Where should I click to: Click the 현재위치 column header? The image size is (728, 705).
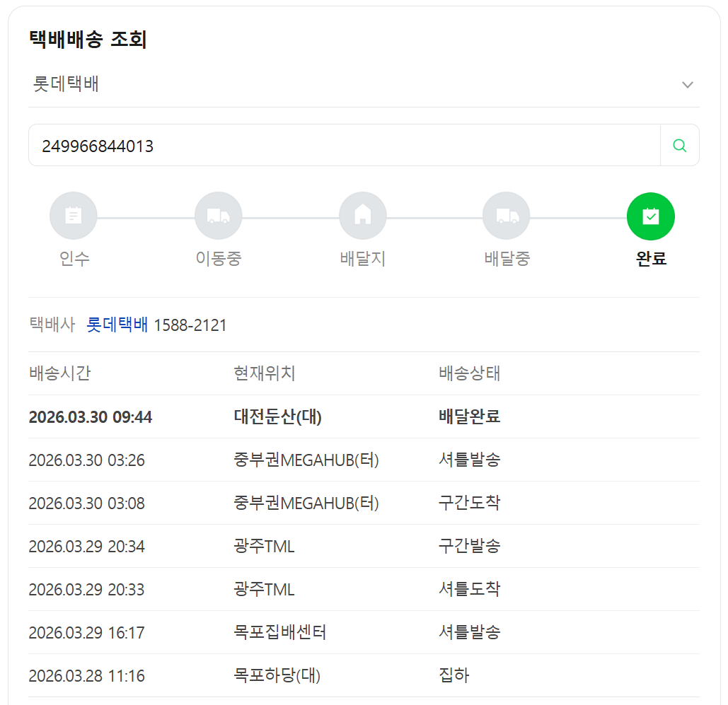tap(264, 373)
